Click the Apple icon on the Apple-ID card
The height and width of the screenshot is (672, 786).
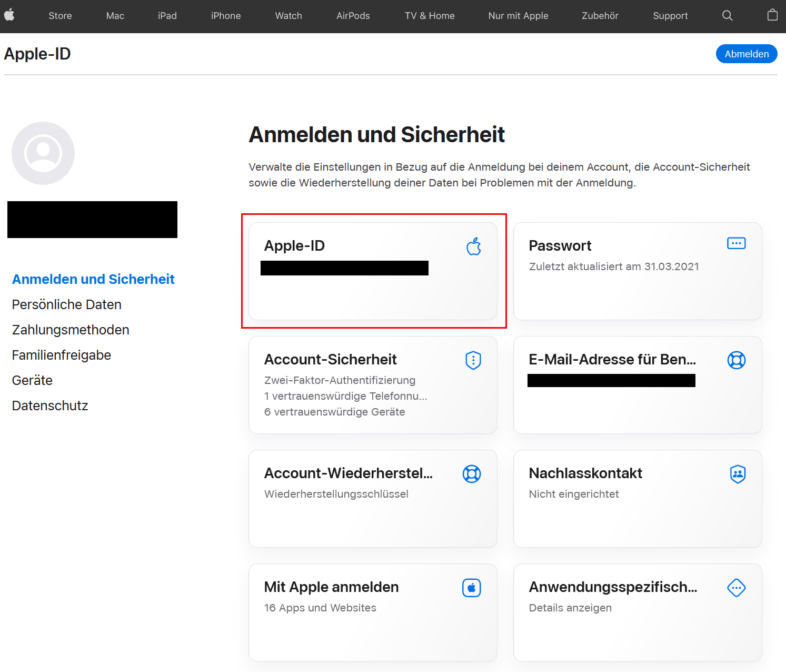pos(473,246)
